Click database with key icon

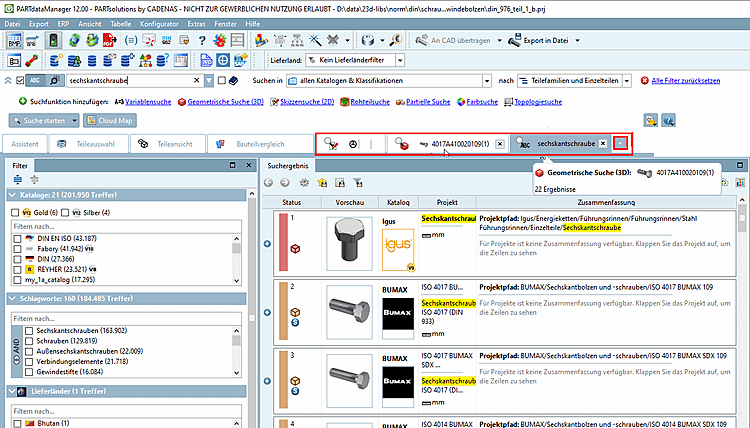point(56,60)
